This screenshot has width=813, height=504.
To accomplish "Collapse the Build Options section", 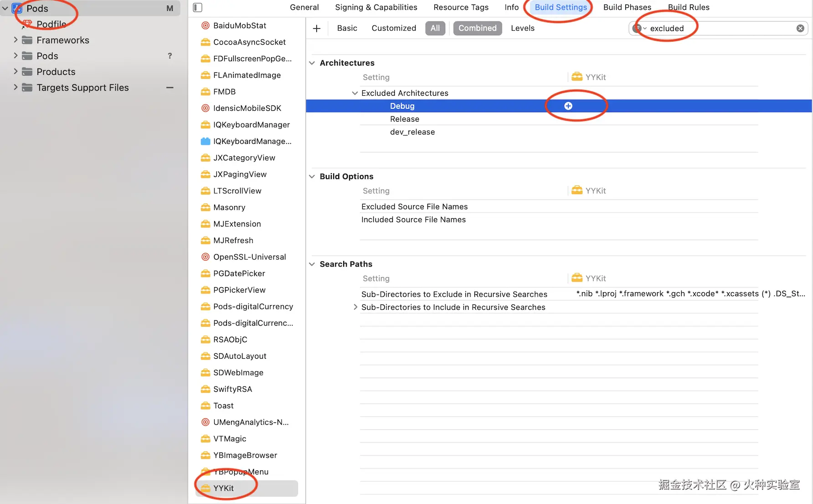I will [x=312, y=176].
